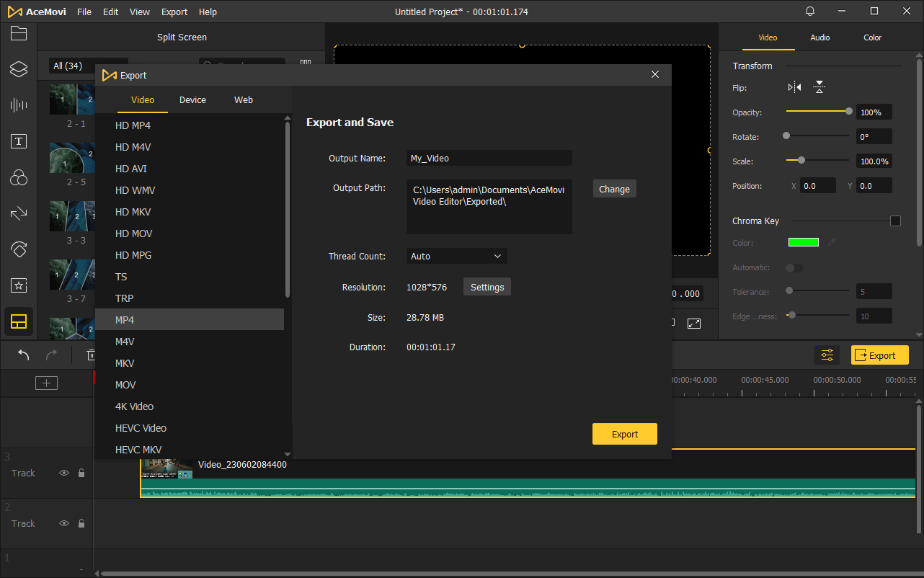Open the timeline settings sliders icon

[x=827, y=355]
